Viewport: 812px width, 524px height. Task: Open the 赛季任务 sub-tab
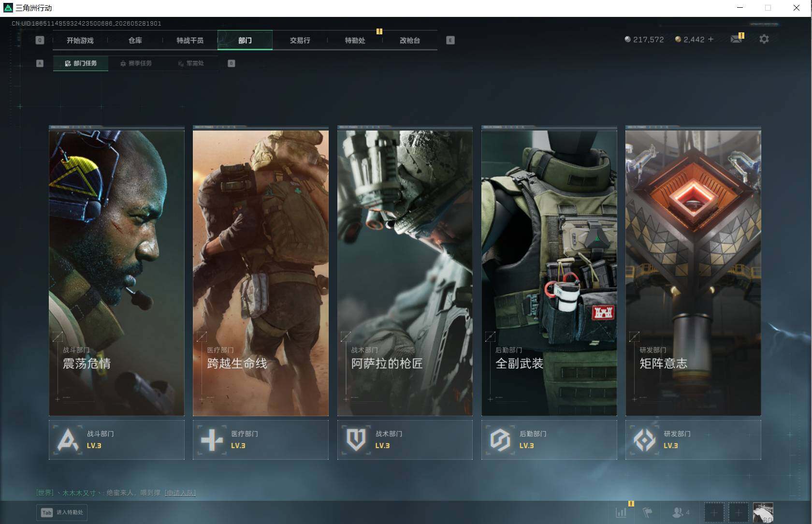(136, 63)
